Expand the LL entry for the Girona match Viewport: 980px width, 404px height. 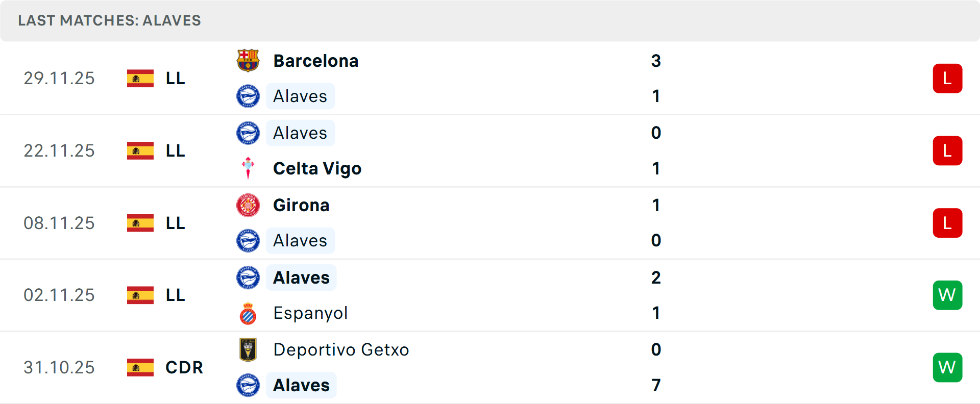pos(175,223)
